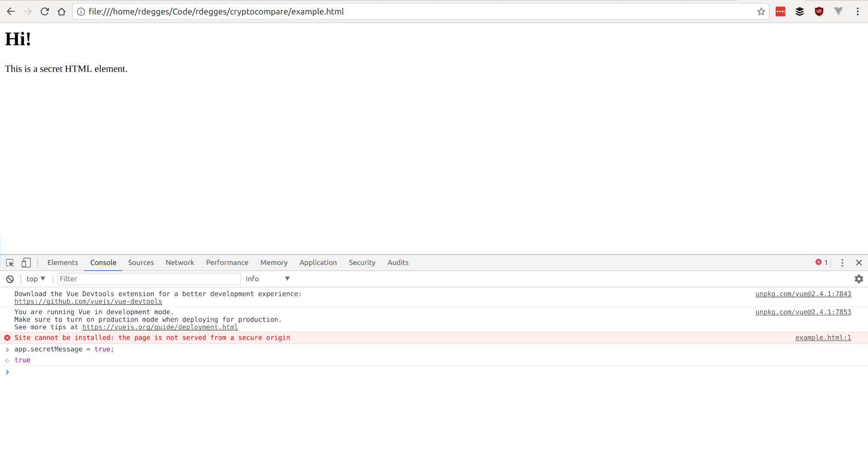Bookmark this page with the star icon
Viewport: 868px width, 457px height.
(x=761, y=12)
